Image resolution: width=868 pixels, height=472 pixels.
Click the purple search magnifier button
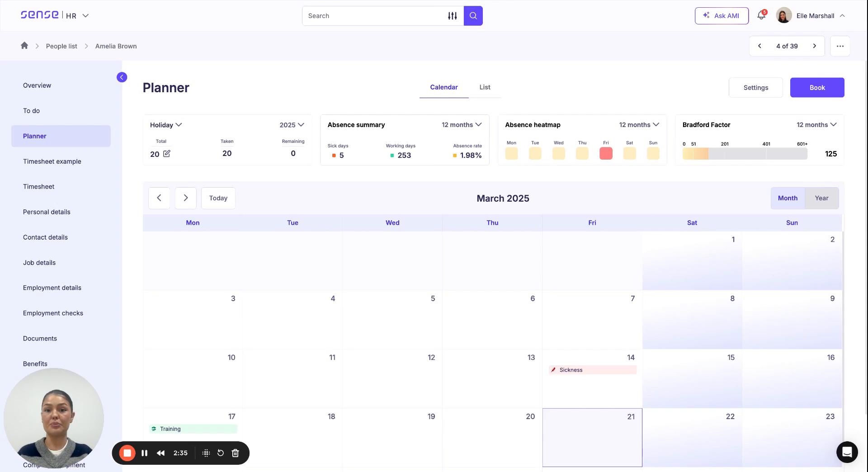[473, 15]
